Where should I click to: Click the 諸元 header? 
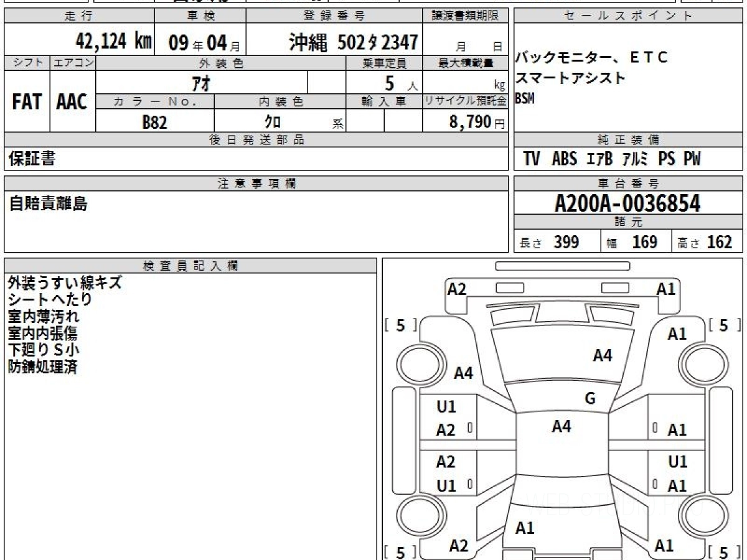pos(628,222)
